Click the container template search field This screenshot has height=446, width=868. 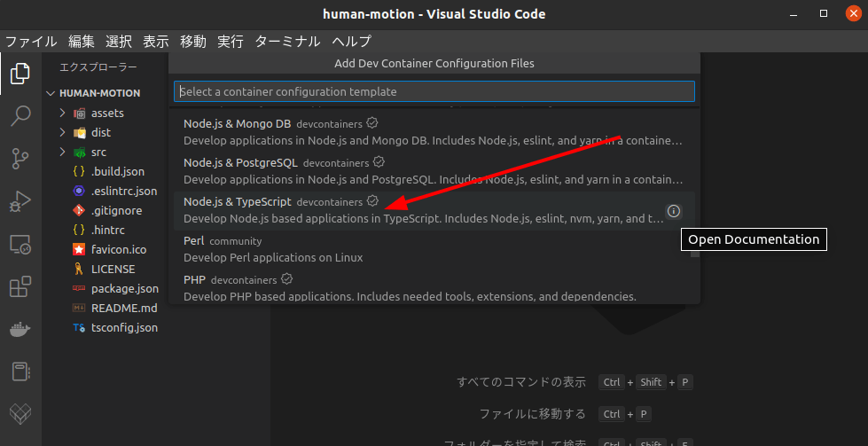click(434, 91)
